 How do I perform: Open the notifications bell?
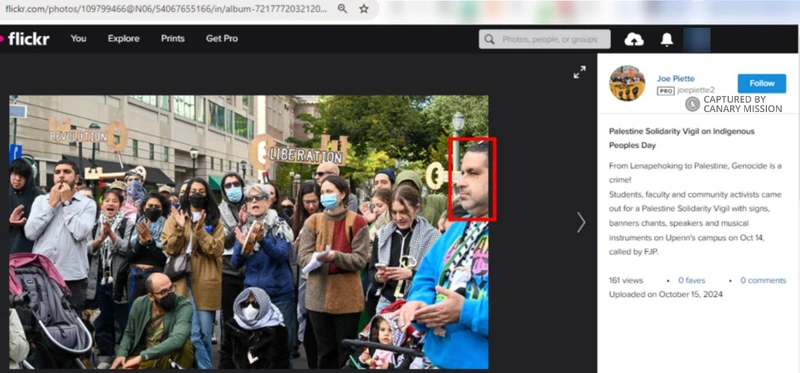(666, 39)
